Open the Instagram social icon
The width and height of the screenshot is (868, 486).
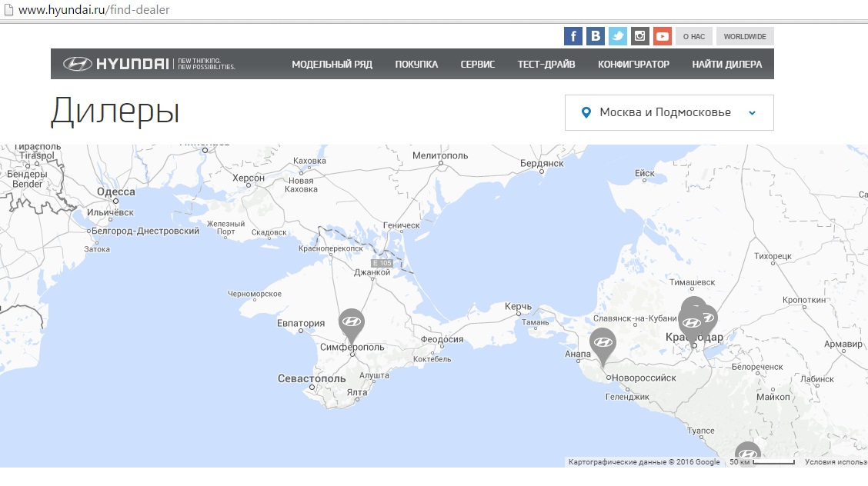639,36
